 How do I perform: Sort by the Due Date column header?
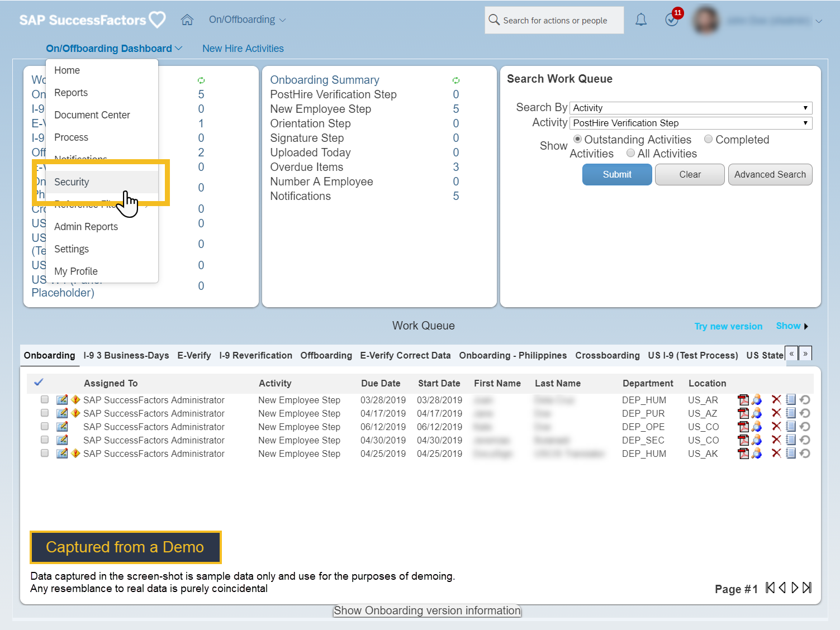381,383
